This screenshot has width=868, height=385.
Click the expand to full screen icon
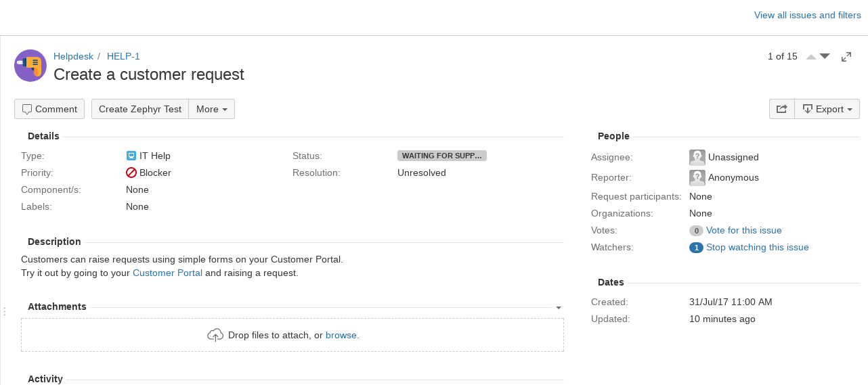point(846,57)
